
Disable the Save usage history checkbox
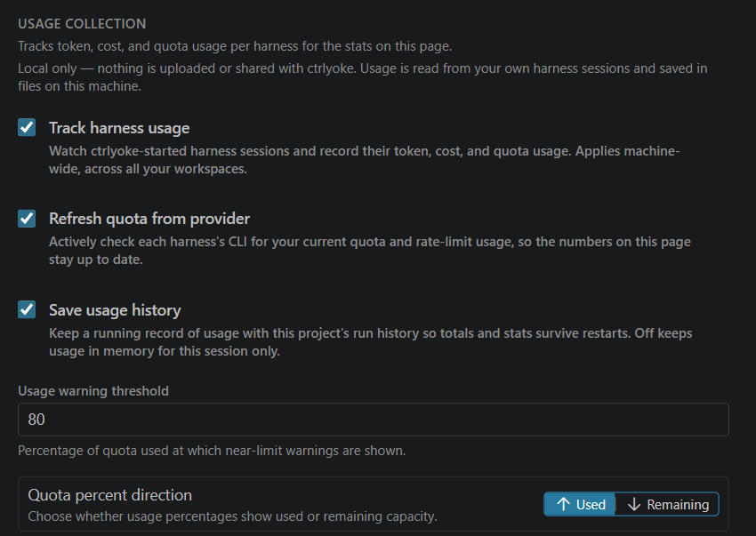pos(27,309)
